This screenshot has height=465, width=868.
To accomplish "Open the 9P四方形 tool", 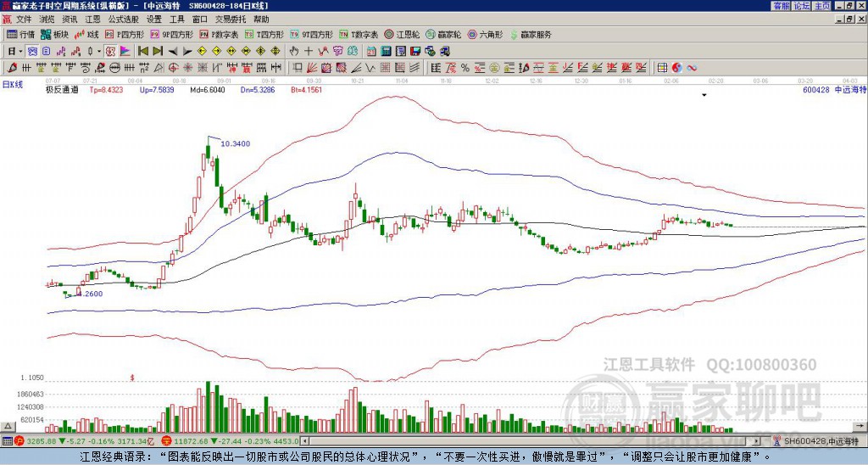I will pos(172,34).
